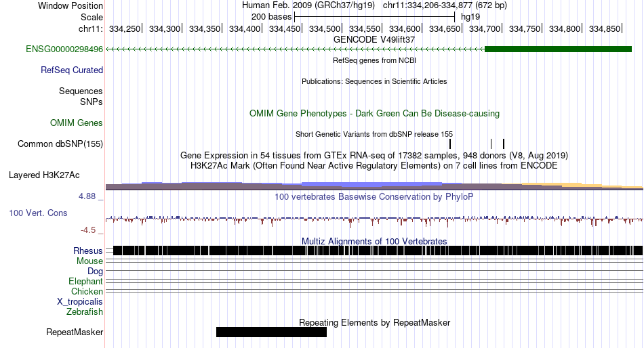Image resolution: width=644 pixels, height=348 pixels.
Task: Click 'Short Genetic Variants from dbSNP release 155'
Action: click(x=374, y=134)
